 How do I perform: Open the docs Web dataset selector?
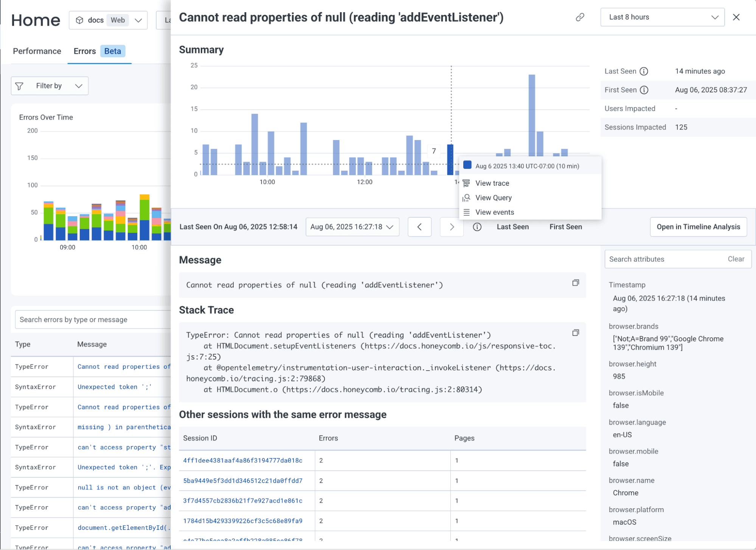tap(108, 20)
